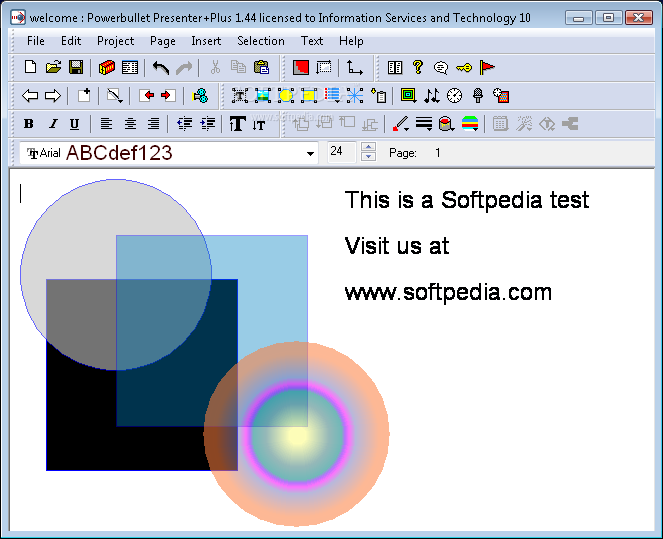Click the side-by-side panels icon

click(395, 68)
